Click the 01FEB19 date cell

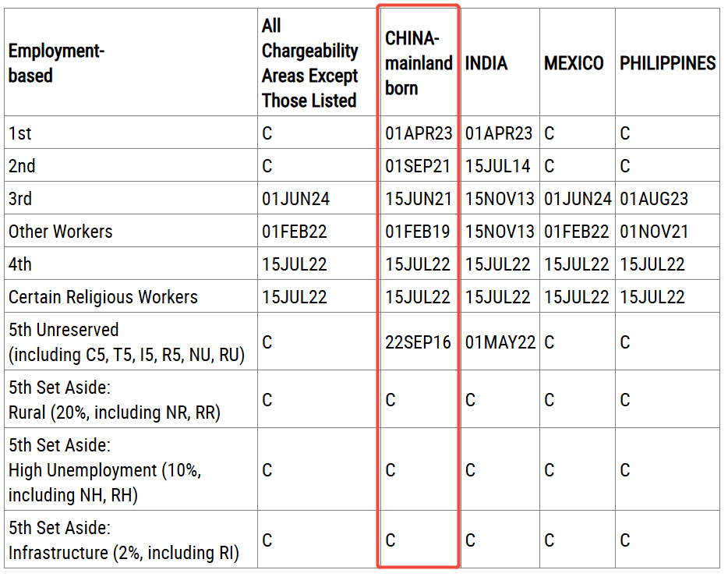point(419,232)
